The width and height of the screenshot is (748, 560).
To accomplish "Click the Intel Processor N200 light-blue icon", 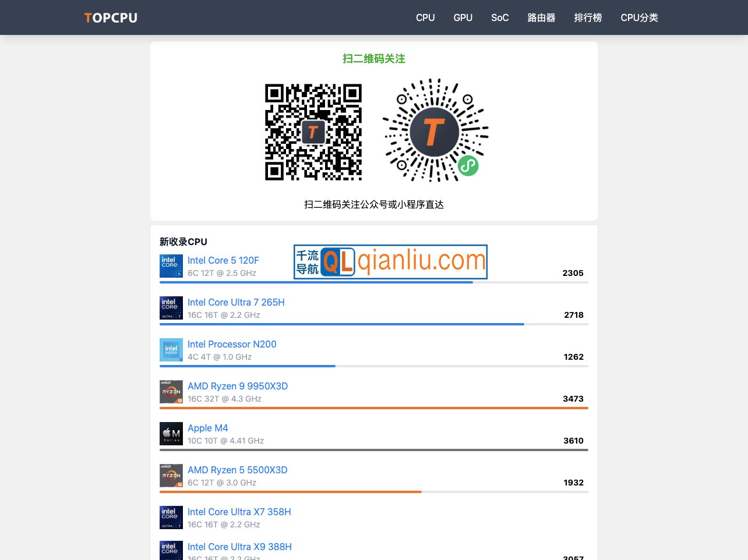I will point(171,350).
